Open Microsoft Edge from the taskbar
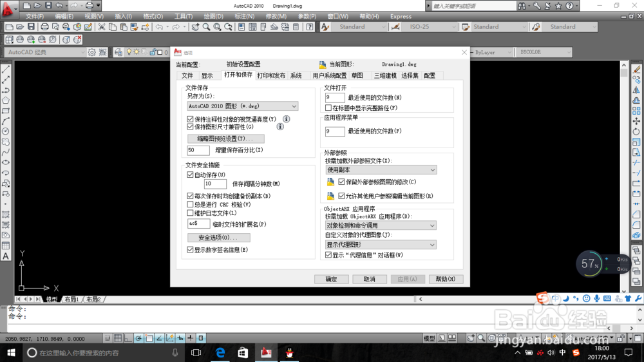 click(220, 352)
